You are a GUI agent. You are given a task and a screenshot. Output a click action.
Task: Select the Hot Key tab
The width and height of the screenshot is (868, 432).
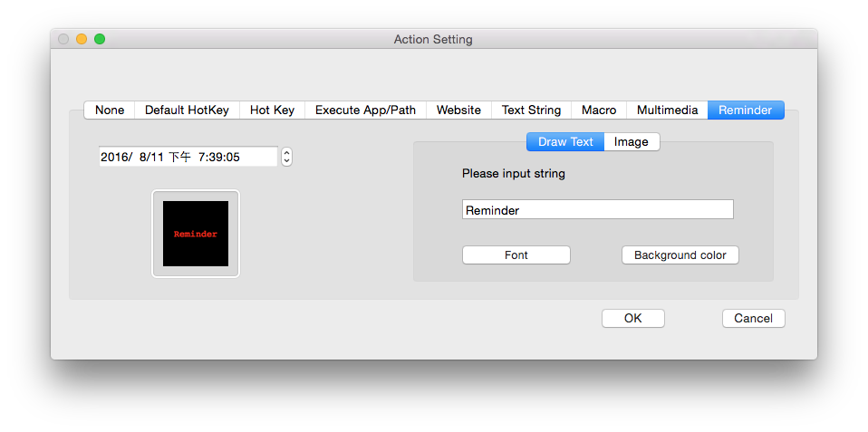point(272,110)
